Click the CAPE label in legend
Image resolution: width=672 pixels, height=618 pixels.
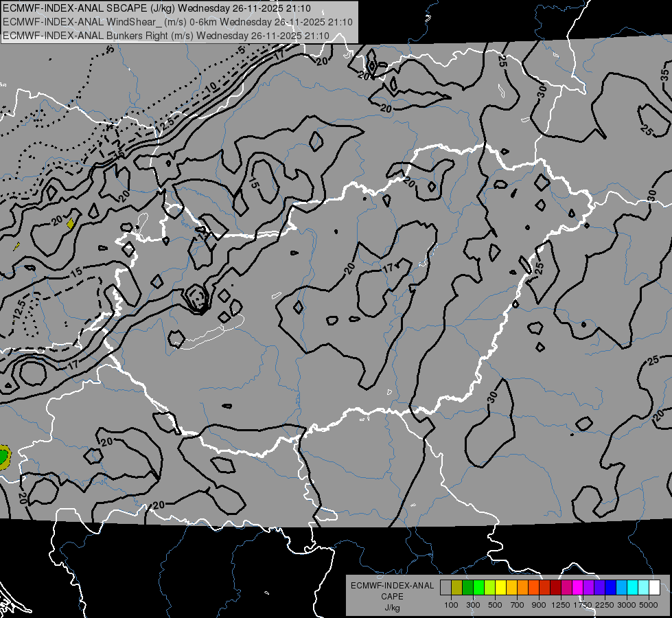pyautogui.click(x=392, y=597)
